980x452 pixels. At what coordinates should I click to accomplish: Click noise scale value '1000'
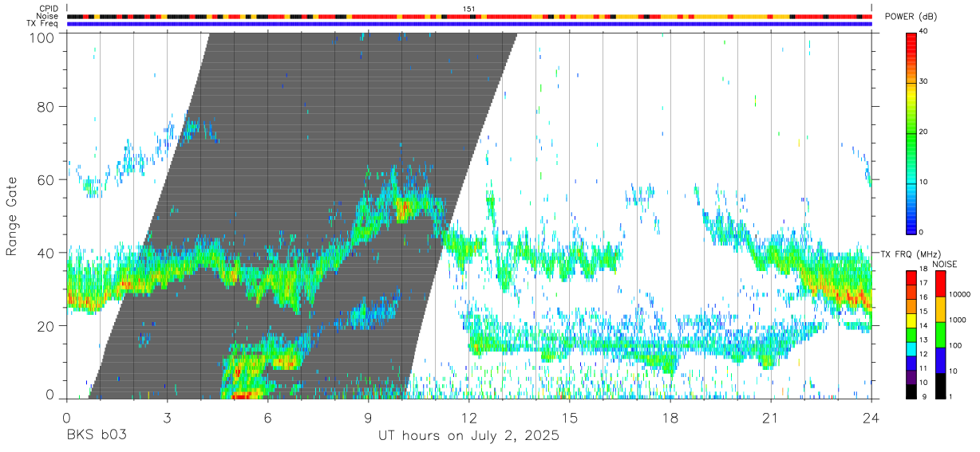(x=958, y=320)
